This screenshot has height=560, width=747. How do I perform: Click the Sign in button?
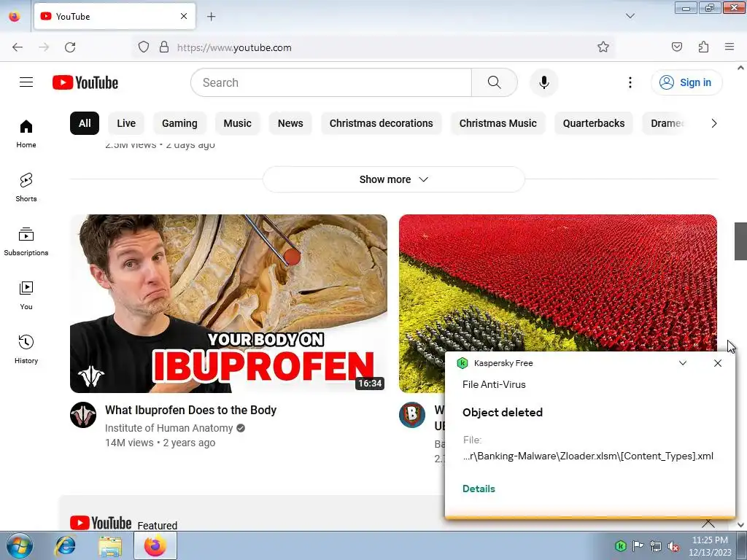(686, 82)
